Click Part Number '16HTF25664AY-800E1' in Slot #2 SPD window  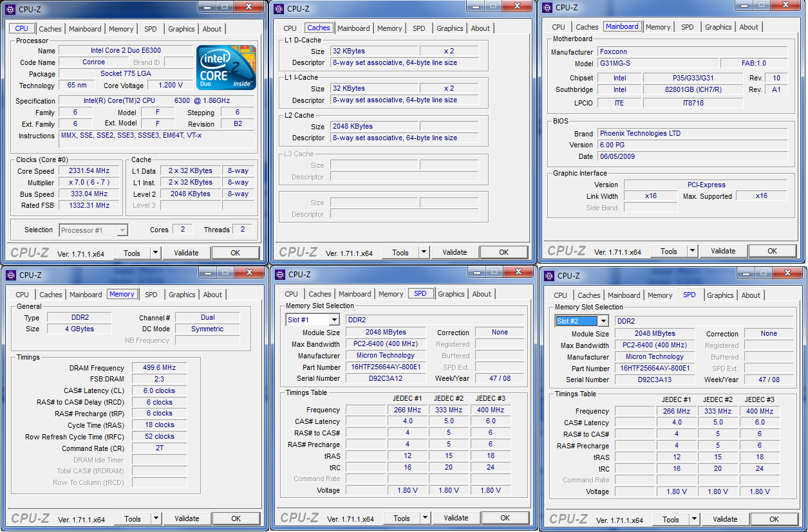654,369
